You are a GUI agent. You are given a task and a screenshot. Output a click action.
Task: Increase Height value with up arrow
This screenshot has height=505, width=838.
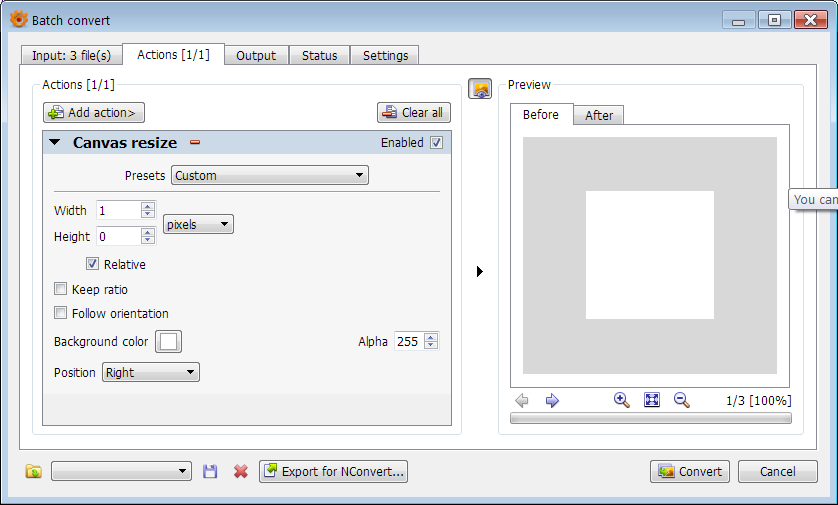(x=148, y=232)
